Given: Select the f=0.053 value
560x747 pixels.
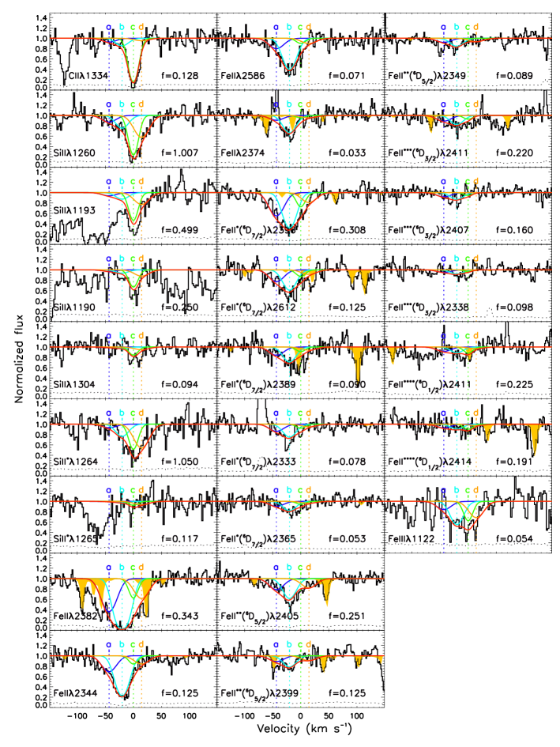Looking at the screenshot, I should click(x=348, y=538).
